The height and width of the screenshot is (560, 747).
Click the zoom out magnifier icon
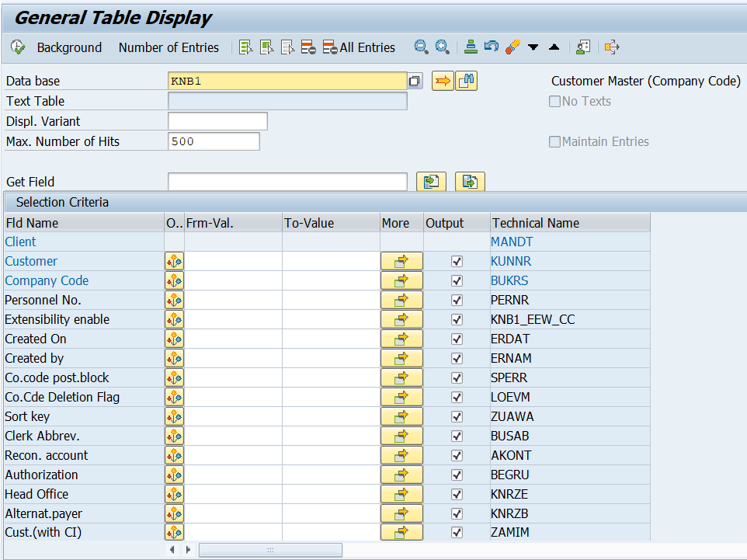click(421, 47)
